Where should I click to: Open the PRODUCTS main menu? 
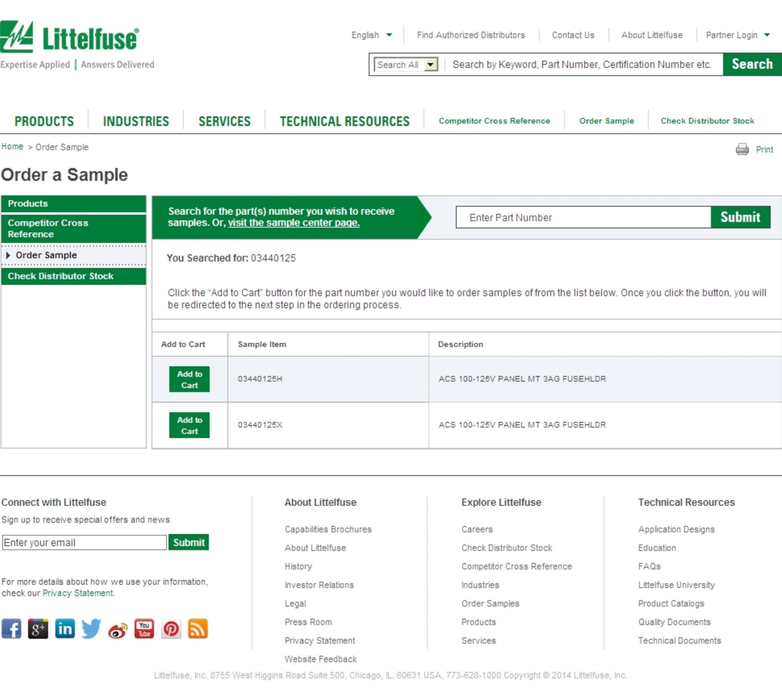pos(44,121)
